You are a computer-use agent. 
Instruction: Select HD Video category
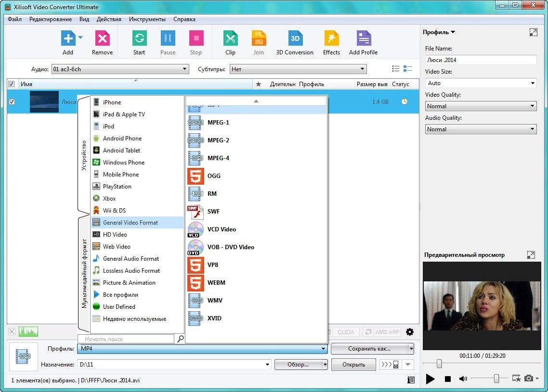pos(137,235)
